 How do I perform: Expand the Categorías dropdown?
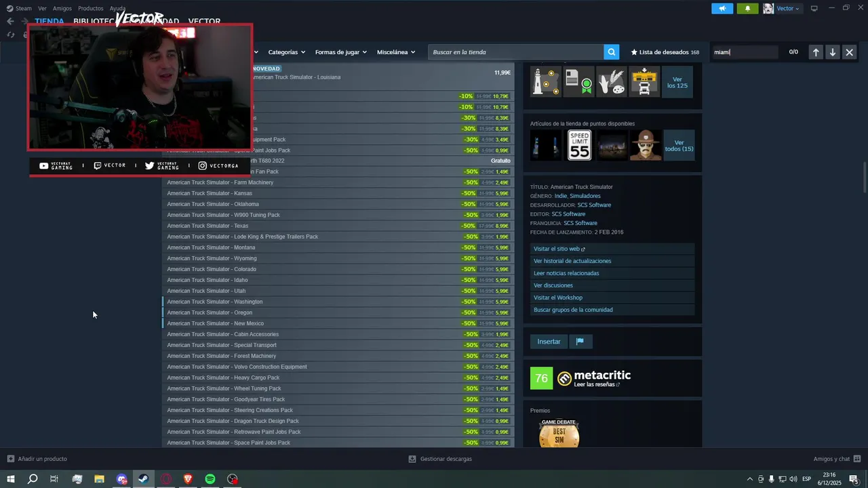click(286, 52)
